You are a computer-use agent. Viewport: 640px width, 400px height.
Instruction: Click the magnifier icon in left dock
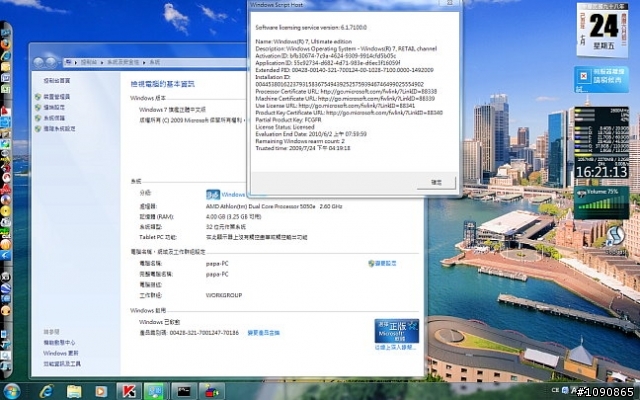click(6, 356)
